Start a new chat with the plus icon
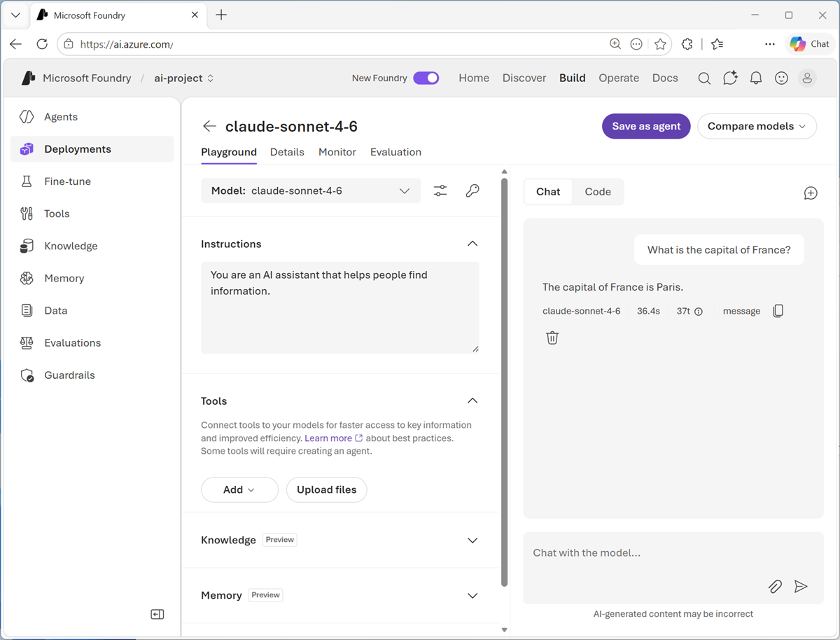 (x=811, y=193)
